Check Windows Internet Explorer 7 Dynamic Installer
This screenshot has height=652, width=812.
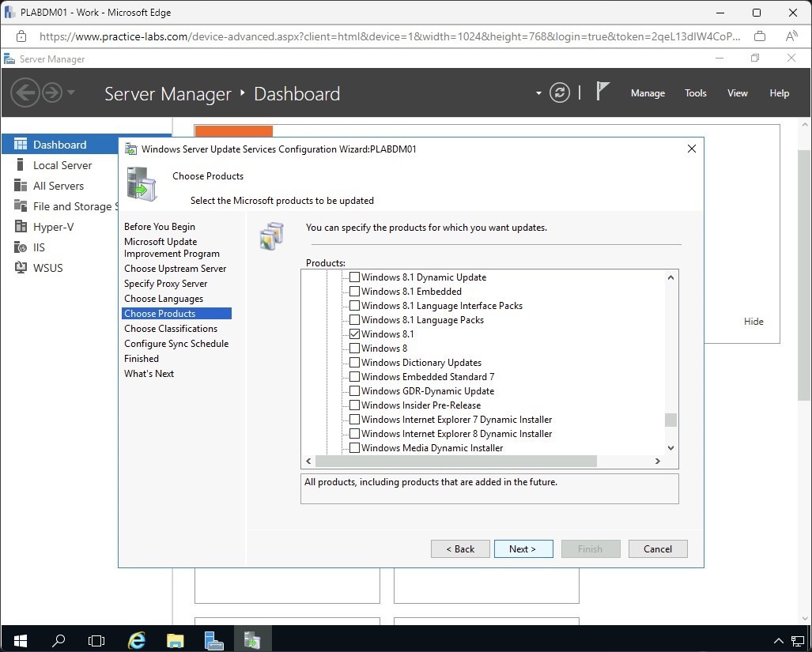point(355,419)
